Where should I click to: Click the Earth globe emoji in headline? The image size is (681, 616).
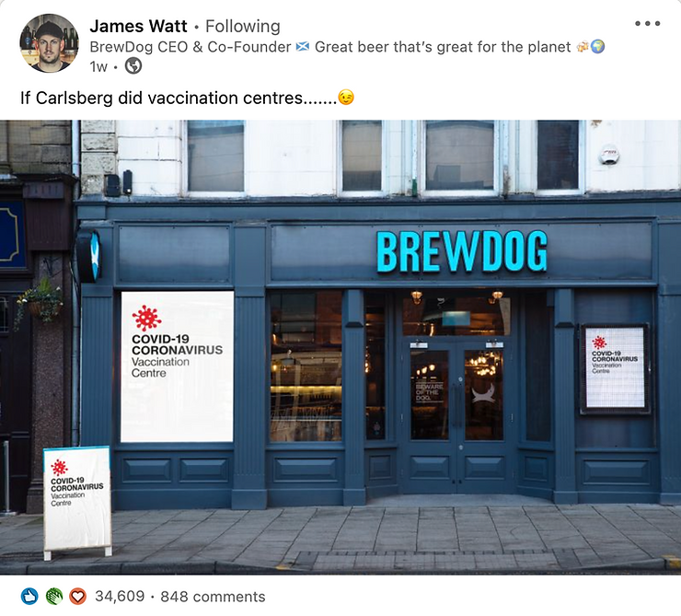[597, 46]
